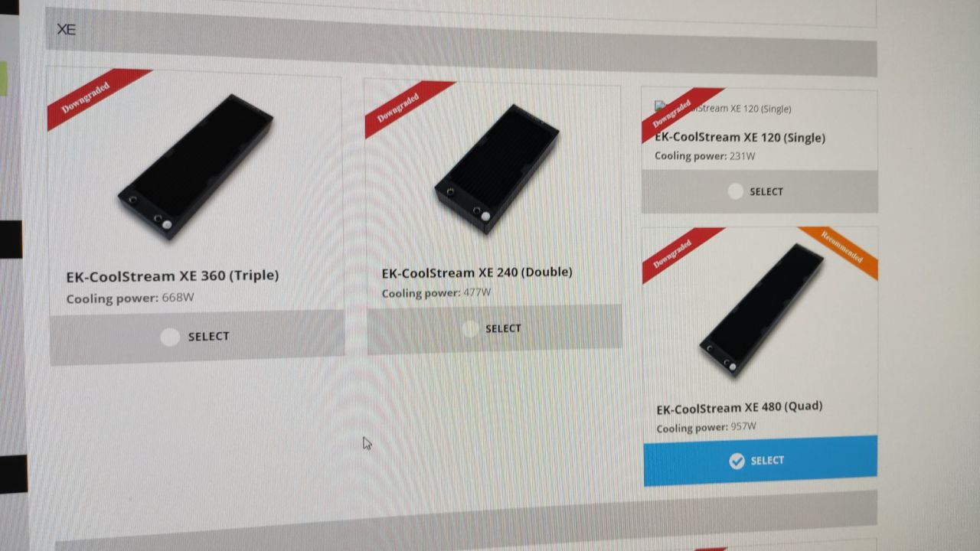Click the blue SELECT button for XE 480
Viewport: 980px width, 551px height.
coord(760,460)
